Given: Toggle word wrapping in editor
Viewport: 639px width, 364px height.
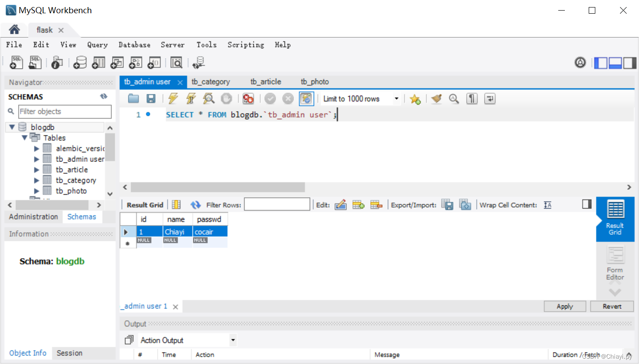Looking at the screenshot, I should tap(490, 99).
